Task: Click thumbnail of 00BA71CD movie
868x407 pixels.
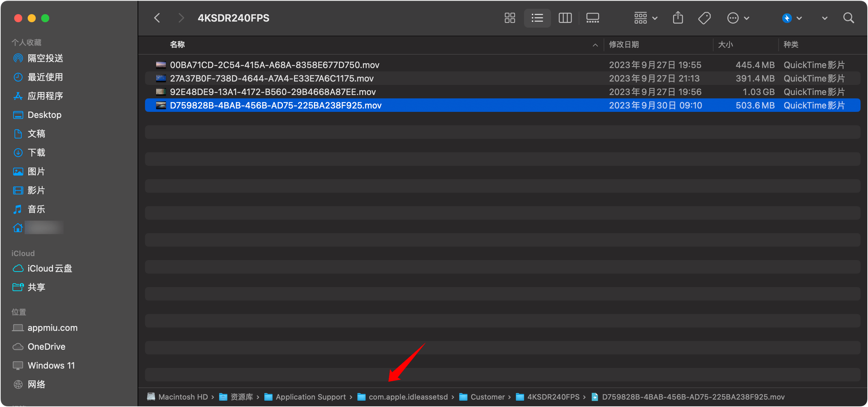Action: pyautogui.click(x=161, y=65)
